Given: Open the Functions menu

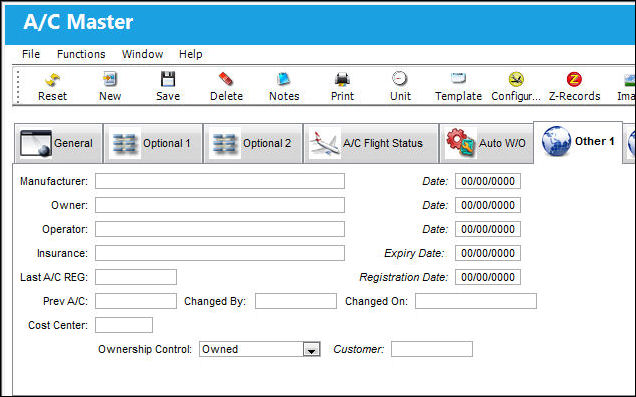Looking at the screenshot, I should click(x=81, y=54).
